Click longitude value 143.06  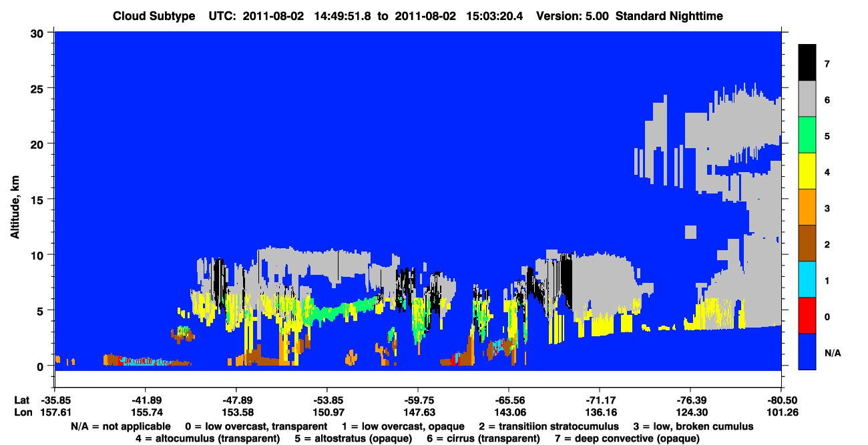click(509, 412)
